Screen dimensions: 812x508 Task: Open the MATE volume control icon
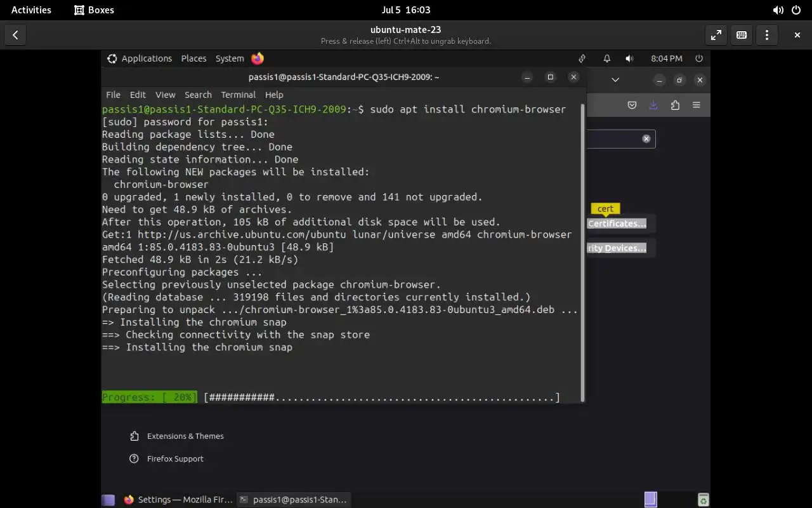click(x=629, y=58)
